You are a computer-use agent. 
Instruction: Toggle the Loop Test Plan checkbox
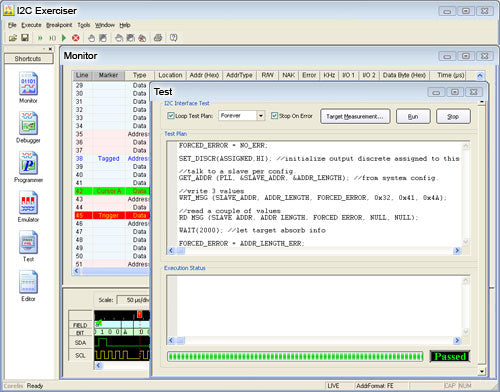171,116
